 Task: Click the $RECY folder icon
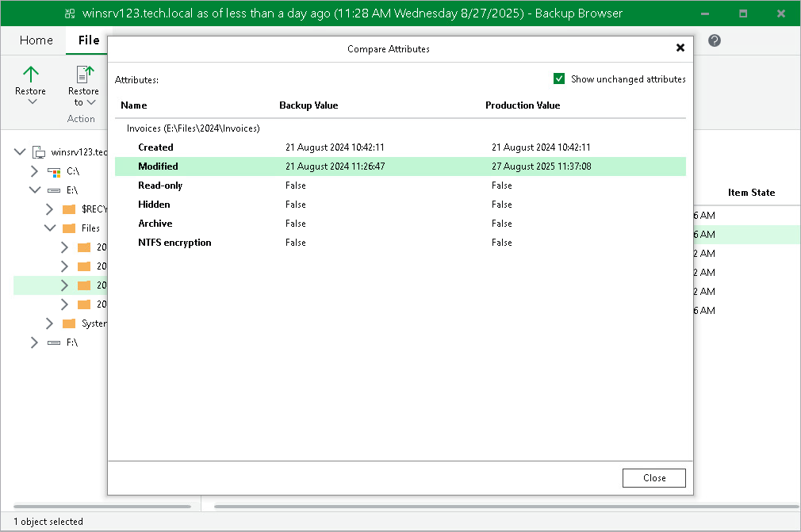point(69,209)
